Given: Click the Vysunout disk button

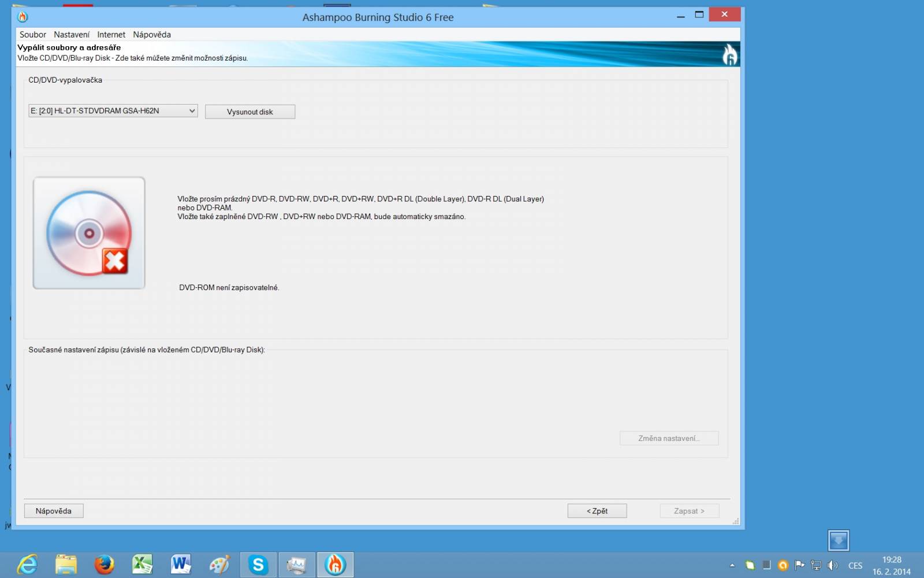Looking at the screenshot, I should pos(250,112).
